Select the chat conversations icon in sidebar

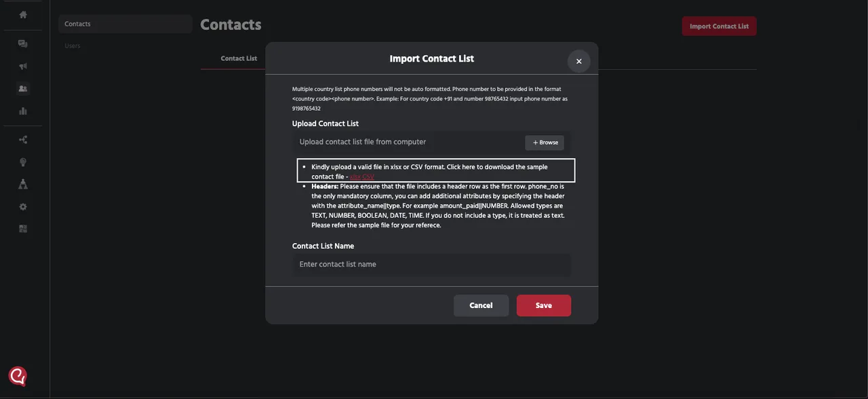pos(22,43)
